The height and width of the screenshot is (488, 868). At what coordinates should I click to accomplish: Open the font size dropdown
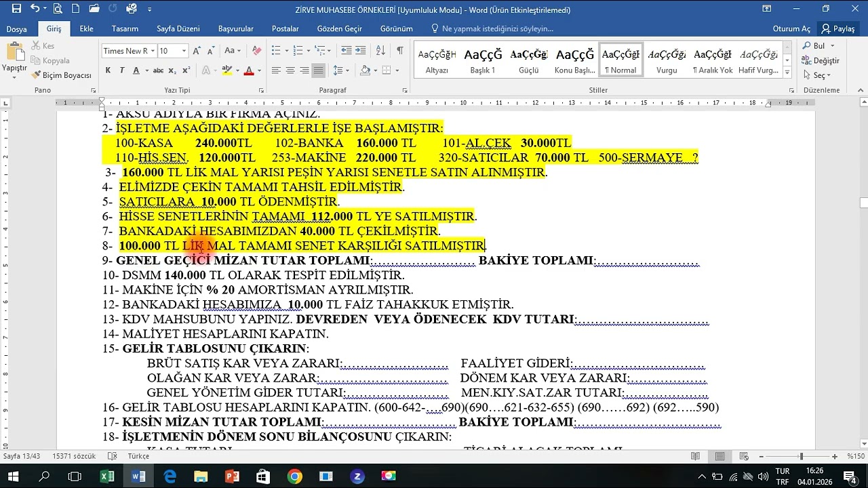[184, 51]
